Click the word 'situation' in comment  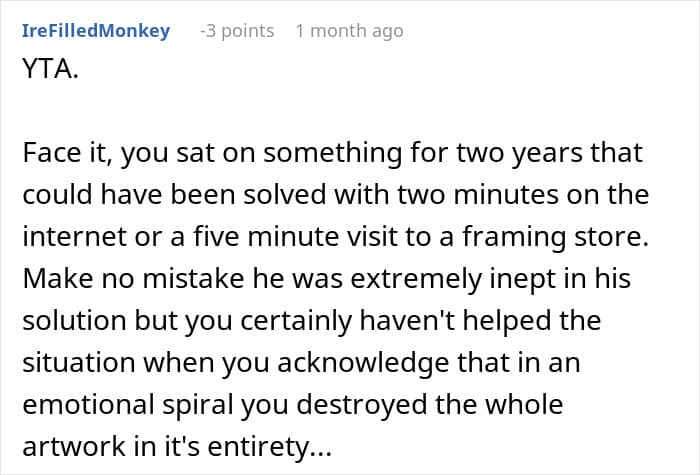(79, 362)
